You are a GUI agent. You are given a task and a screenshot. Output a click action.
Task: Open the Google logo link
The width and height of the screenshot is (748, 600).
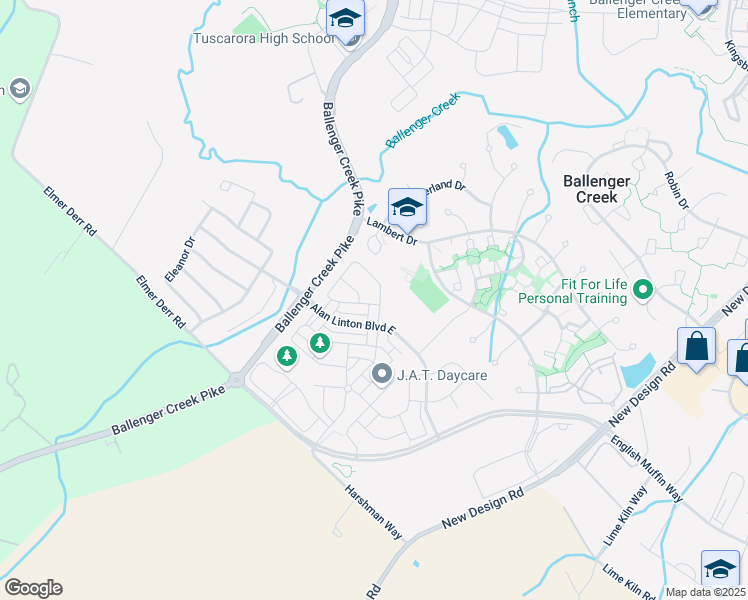click(33, 588)
